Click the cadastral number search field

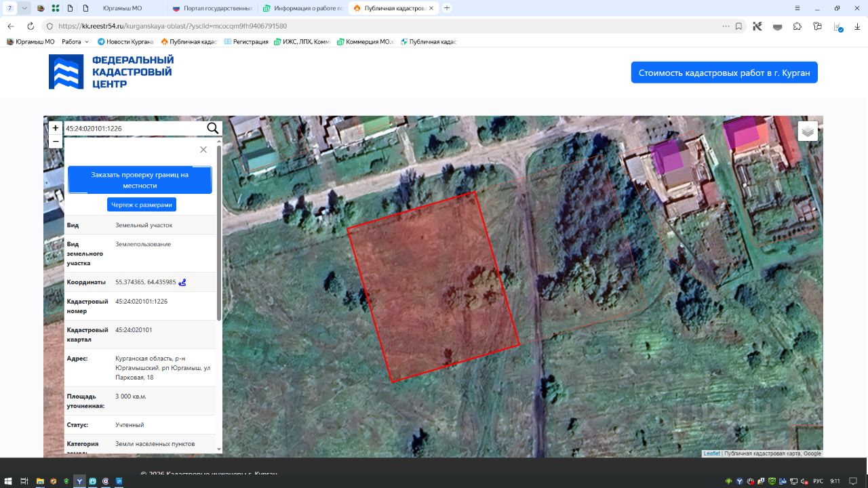(134, 128)
